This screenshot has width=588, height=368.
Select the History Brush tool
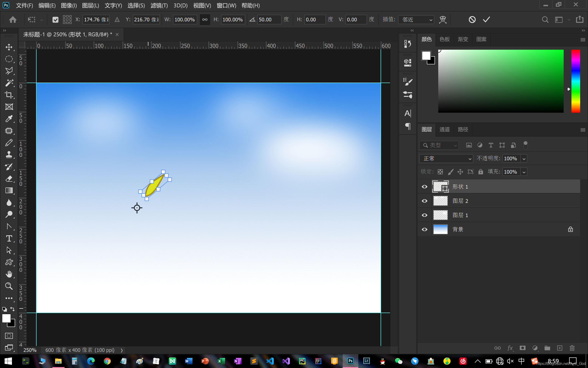(x=9, y=167)
